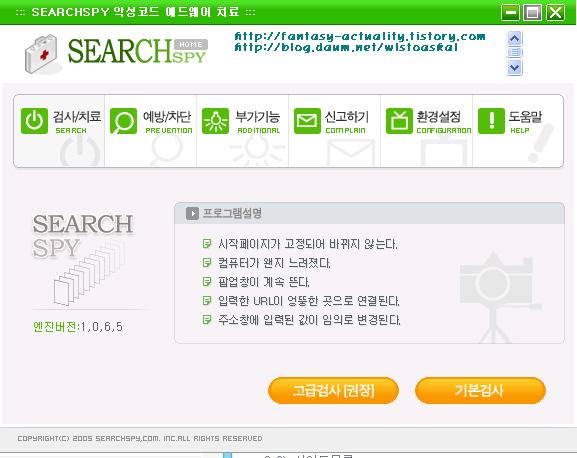Click the text 시작페이지가 고정되어 바뀌지 않는다

pyautogui.click(x=308, y=244)
